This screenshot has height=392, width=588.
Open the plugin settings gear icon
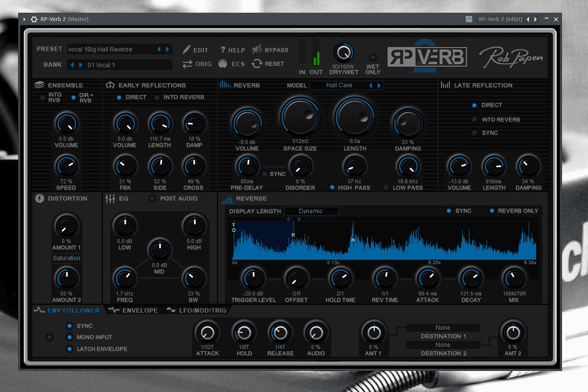34,19
